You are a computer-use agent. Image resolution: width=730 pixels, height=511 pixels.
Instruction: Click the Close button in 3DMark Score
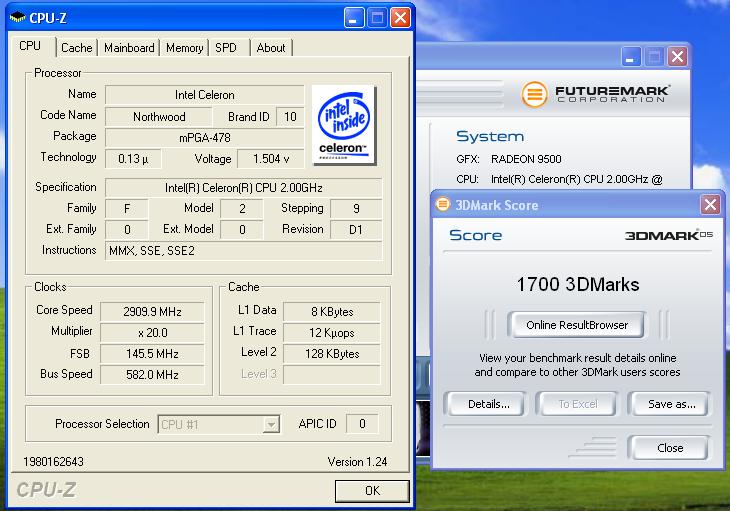pyautogui.click(x=670, y=448)
